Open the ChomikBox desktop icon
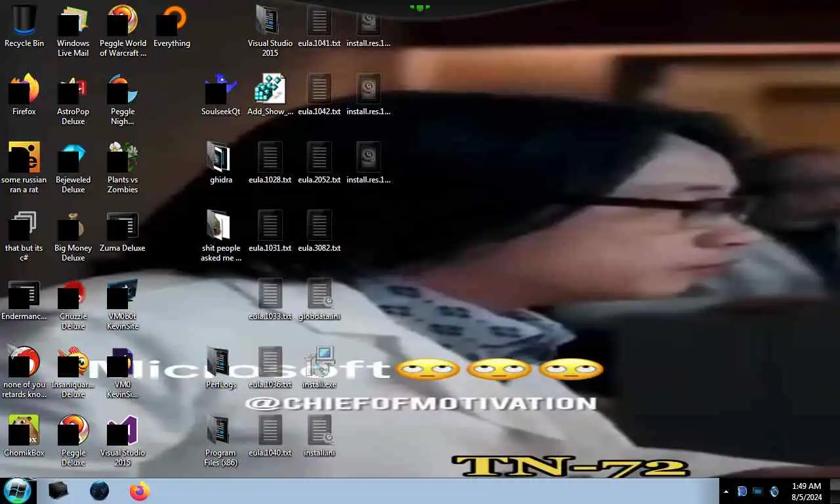Image resolution: width=840 pixels, height=504 pixels. pyautogui.click(x=24, y=436)
